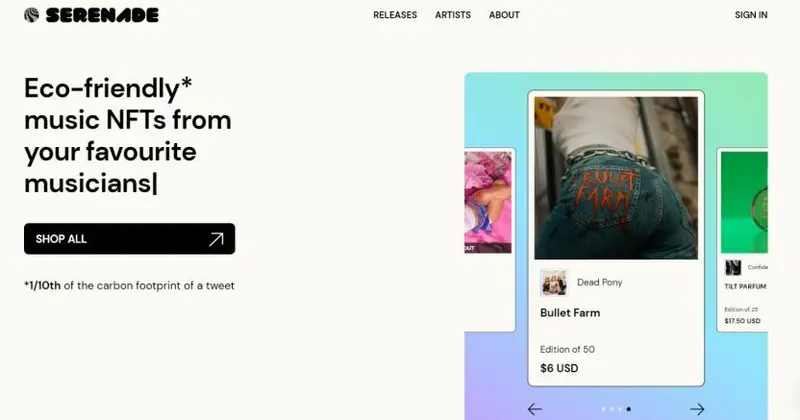Go to next carousel slide arrow
Image resolution: width=800 pixels, height=420 pixels.
coord(697,409)
